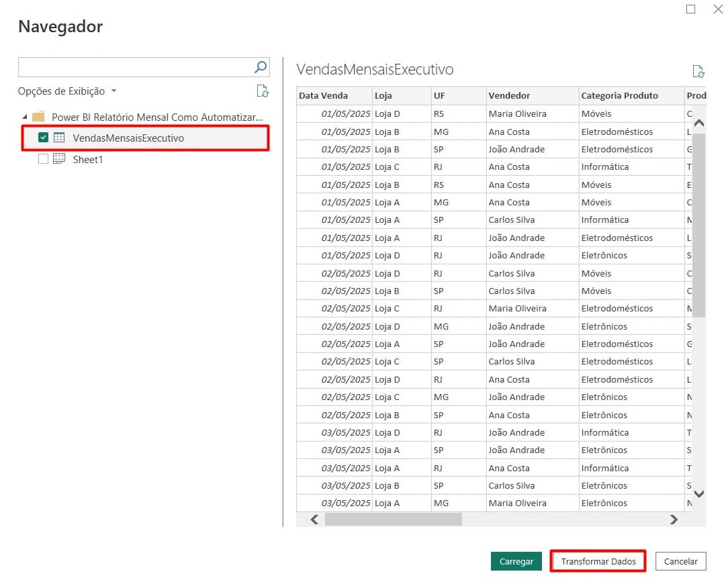Screen dimensions: 728x584
Task: Click the horizontal scroll right arrow
Action: (674, 520)
